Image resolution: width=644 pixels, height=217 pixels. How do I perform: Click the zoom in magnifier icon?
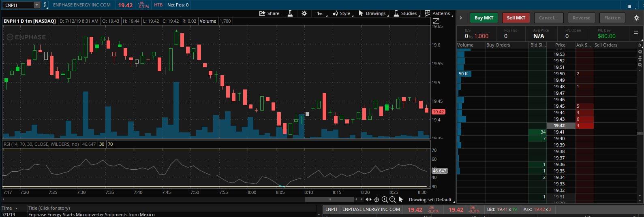point(385,199)
